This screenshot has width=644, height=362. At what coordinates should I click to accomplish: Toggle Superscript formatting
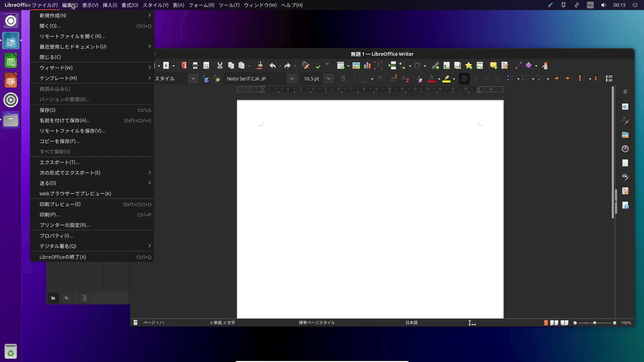[394, 79]
